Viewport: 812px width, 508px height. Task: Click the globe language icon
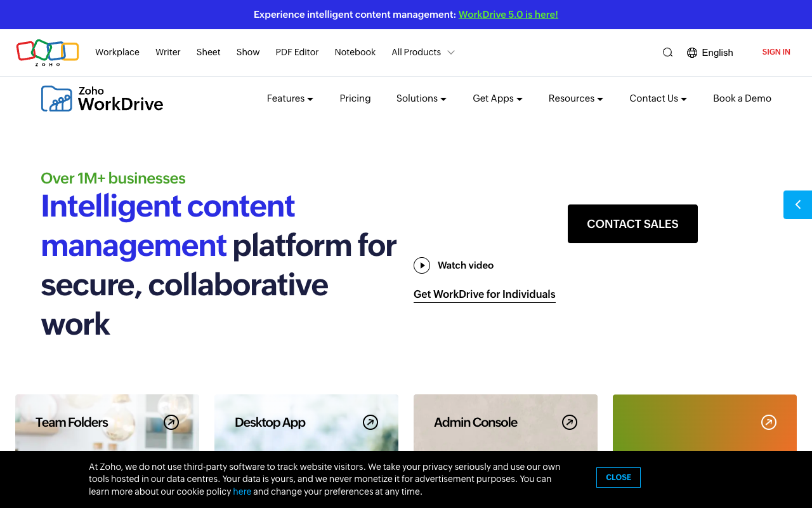[x=692, y=53]
